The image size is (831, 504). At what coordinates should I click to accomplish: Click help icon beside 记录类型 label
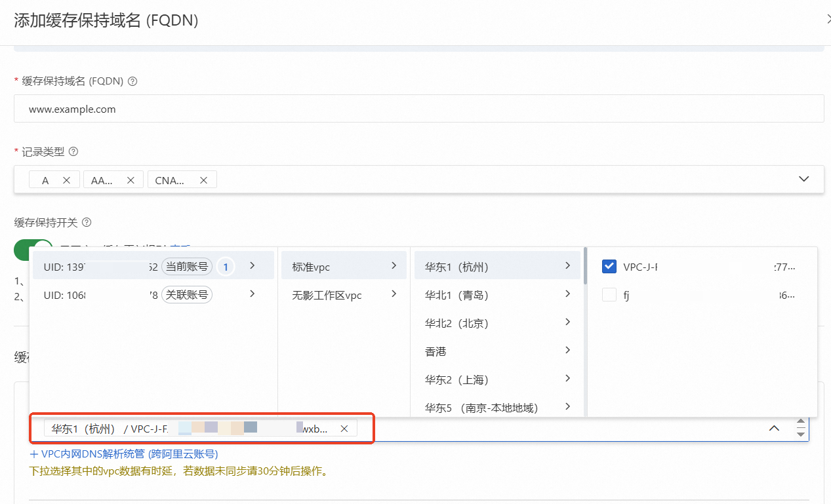(x=73, y=151)
